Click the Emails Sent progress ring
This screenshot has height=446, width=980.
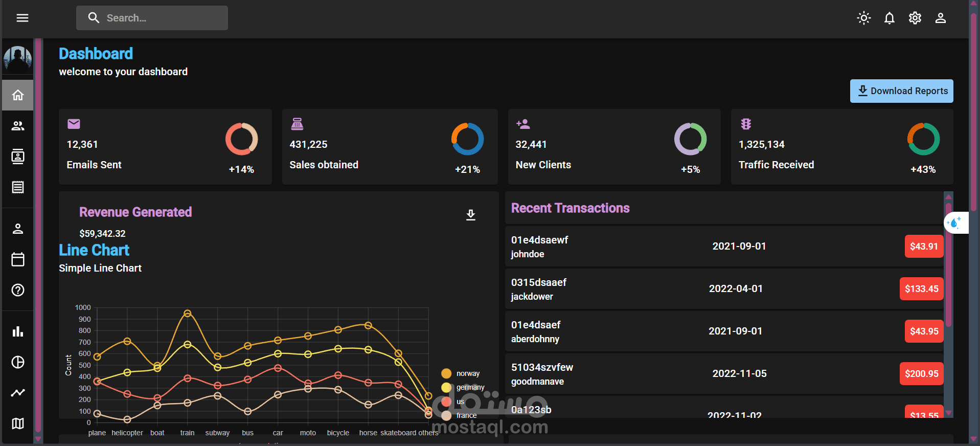click(242, 139)
